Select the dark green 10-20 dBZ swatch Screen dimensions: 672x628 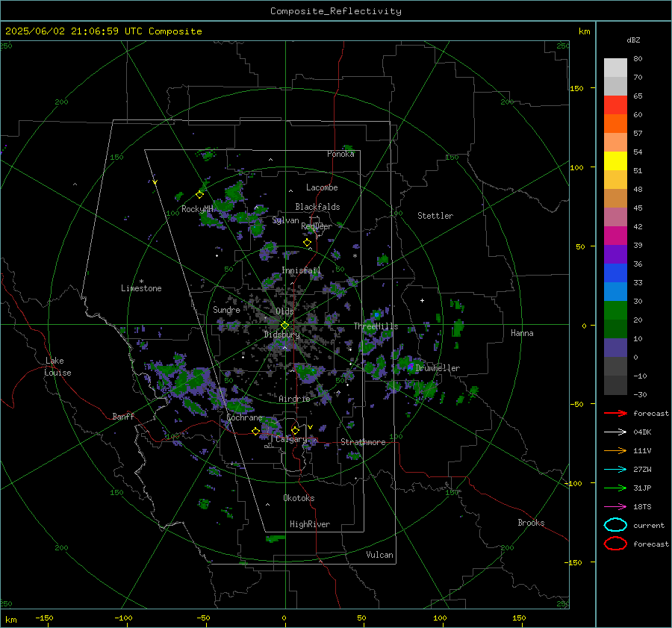615,329
